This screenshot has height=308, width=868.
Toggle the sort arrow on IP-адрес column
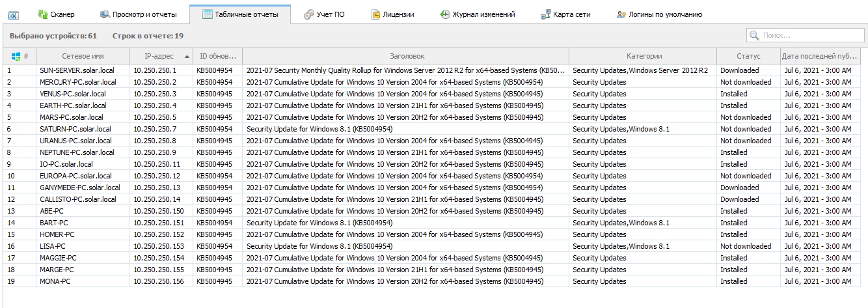coord(187,57)
